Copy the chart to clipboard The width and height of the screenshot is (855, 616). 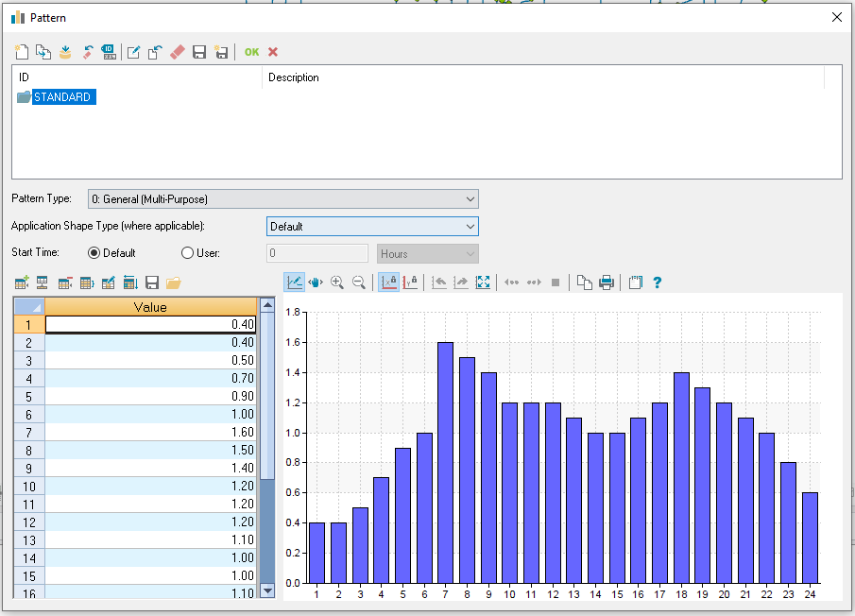tap(583, 282)
